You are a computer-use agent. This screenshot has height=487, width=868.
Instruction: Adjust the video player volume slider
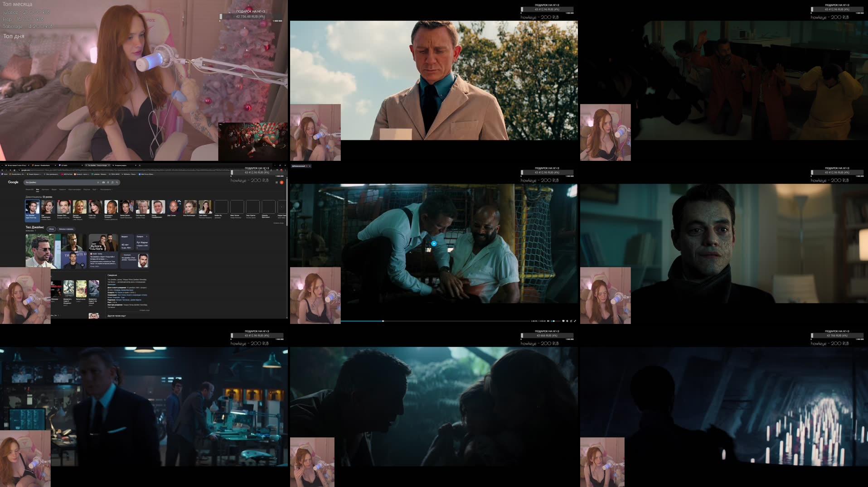pos(554,321)
